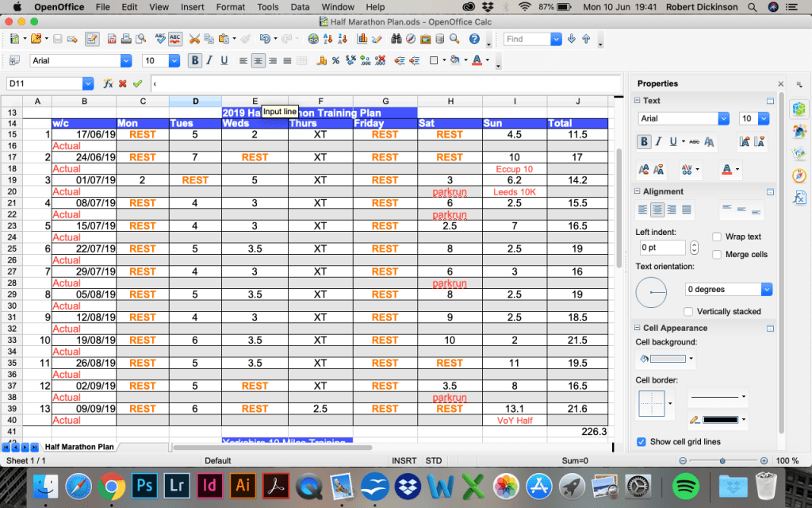
Task: Toggle italic in the formatting toolbar
Action: [210, 60]
